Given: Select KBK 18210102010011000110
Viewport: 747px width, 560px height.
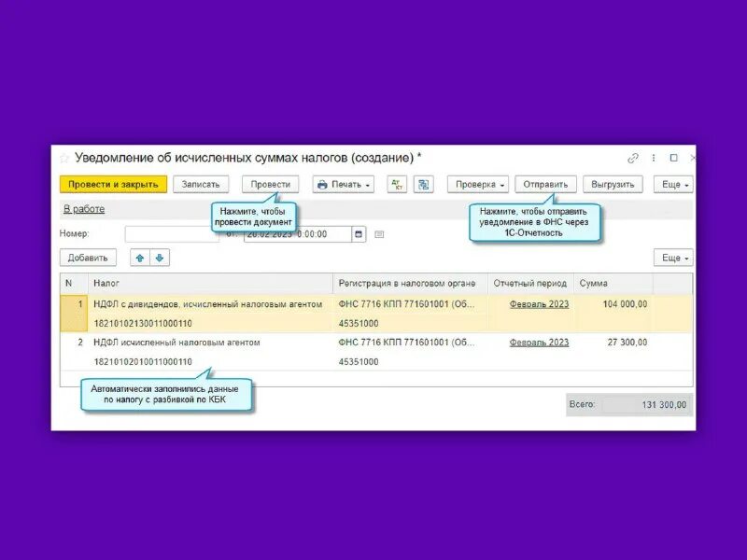Looking at the screenshot, I should point(143,361).
